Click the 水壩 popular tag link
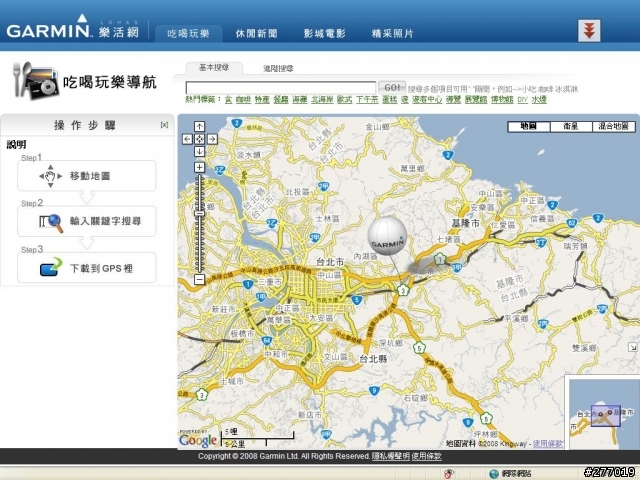Image resolution: width=640 pixels, height=480 pixels. coord(539,99)
